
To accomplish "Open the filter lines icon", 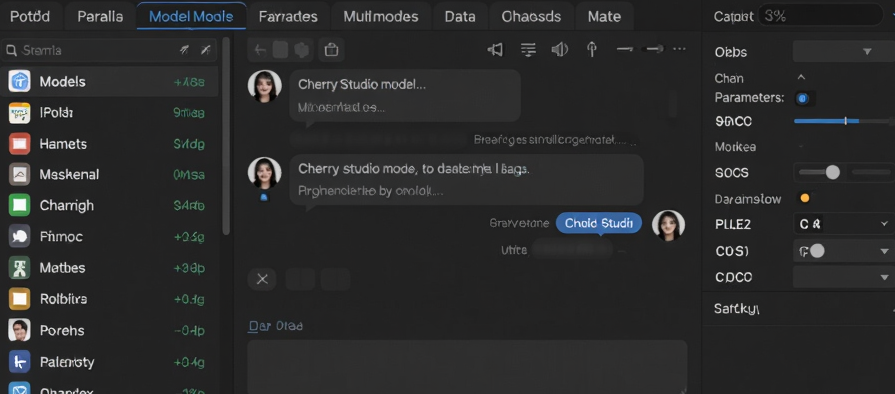I will [529, 50].
